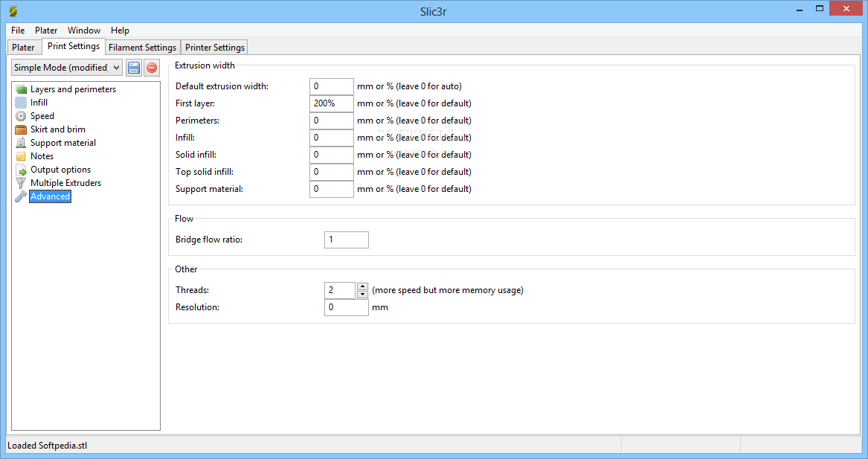Viewport: 868px width, 459px height.
Task: Click the Advanced wrench icon
Action: pyautogui.click(x=21, y=196)
